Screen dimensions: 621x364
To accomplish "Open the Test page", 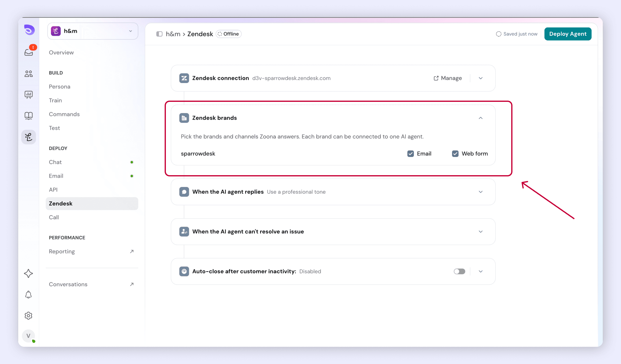I will click(x=54, y=128).
